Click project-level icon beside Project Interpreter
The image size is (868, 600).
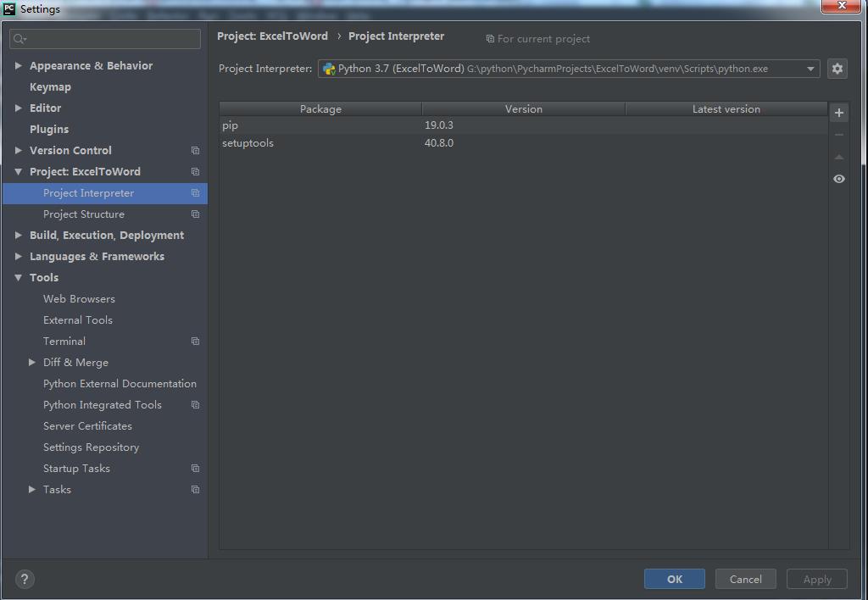pos(196,192)
